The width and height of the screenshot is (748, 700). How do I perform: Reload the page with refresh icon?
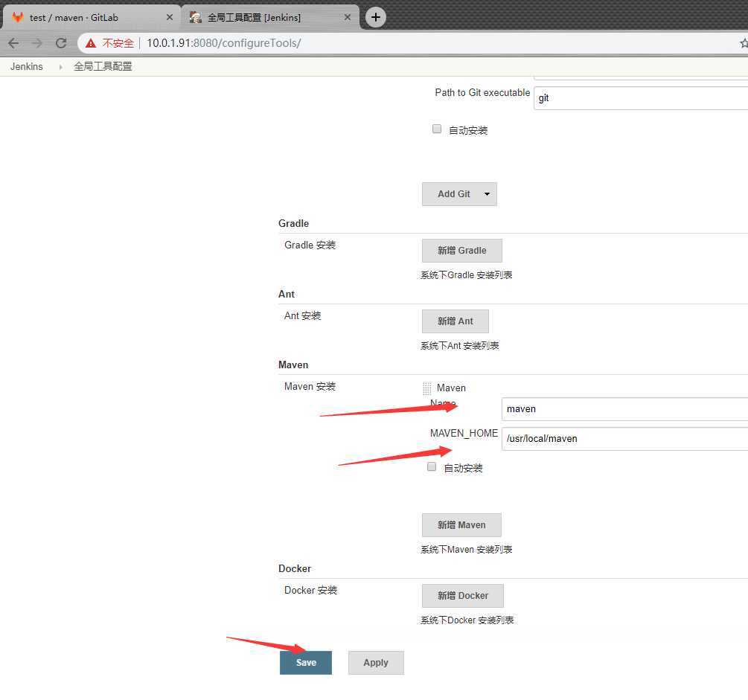(61, 43)
